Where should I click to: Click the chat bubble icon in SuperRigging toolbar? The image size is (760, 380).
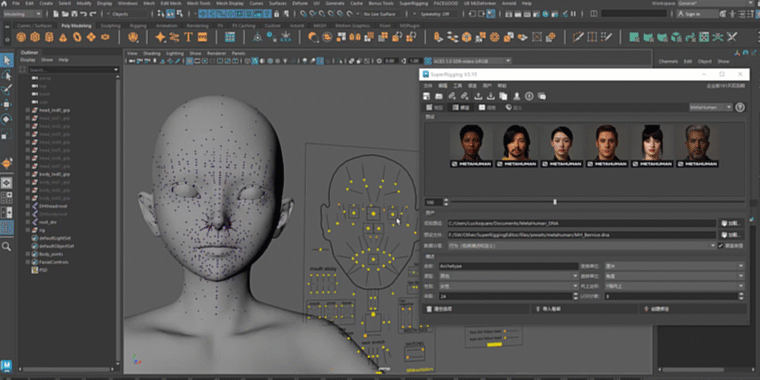542,96
